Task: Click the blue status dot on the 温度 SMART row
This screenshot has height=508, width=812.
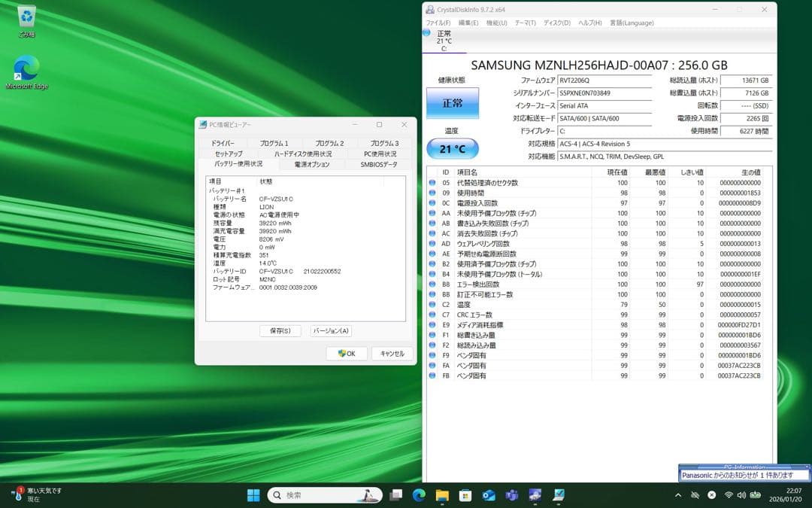Action: point(431,304)
